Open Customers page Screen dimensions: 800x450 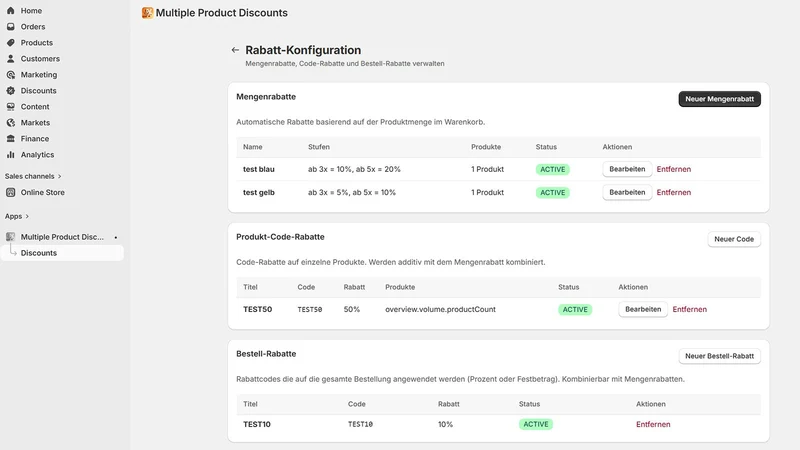tap(40, 59)
